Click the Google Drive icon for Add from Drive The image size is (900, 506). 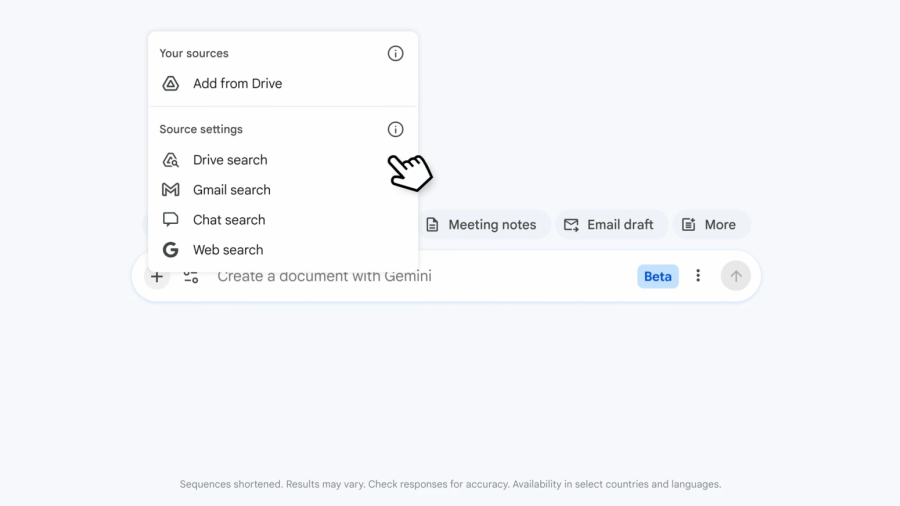(171, 84)
